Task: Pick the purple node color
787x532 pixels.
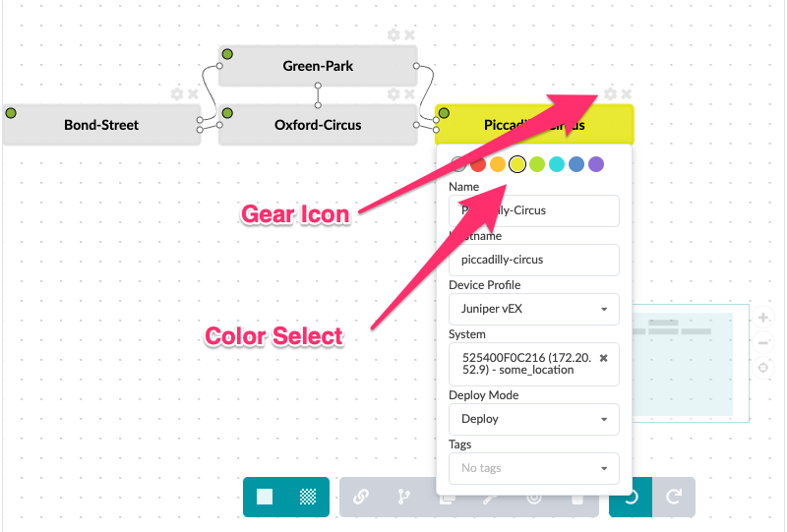Action: (x=596, y=164)
